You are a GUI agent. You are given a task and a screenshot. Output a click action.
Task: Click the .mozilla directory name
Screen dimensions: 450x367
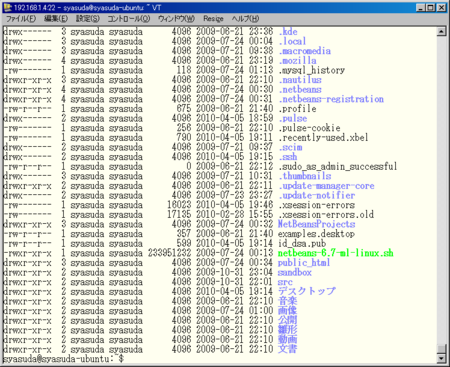pyautogui.click(x=297, y=61)
